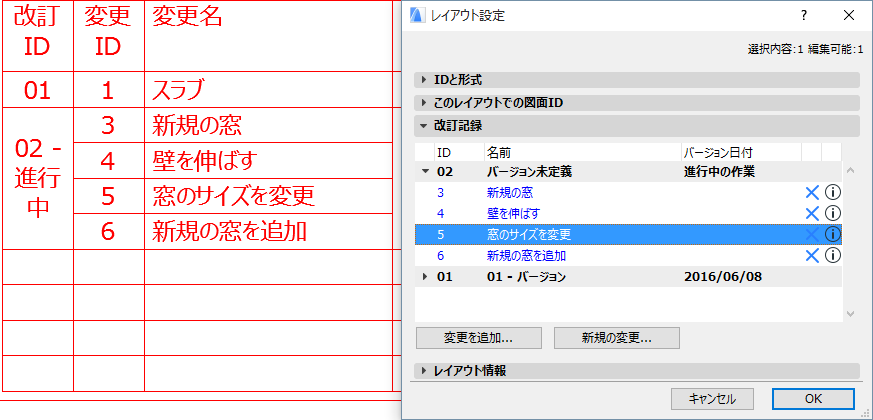Click 壁を伸ばす cell in layout table

pyautogui.click(x=268, y=161)
